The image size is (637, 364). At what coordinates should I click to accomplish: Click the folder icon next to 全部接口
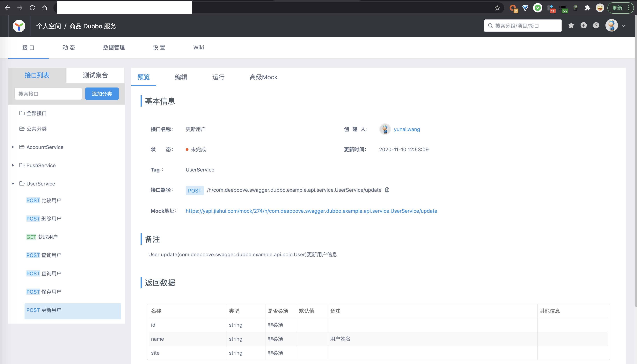[x=22, y=113]
